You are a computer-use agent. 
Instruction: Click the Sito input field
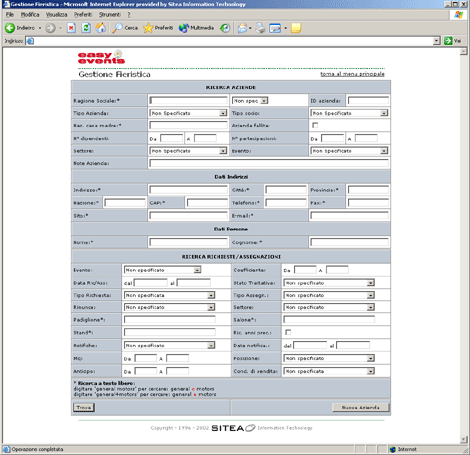188,216
